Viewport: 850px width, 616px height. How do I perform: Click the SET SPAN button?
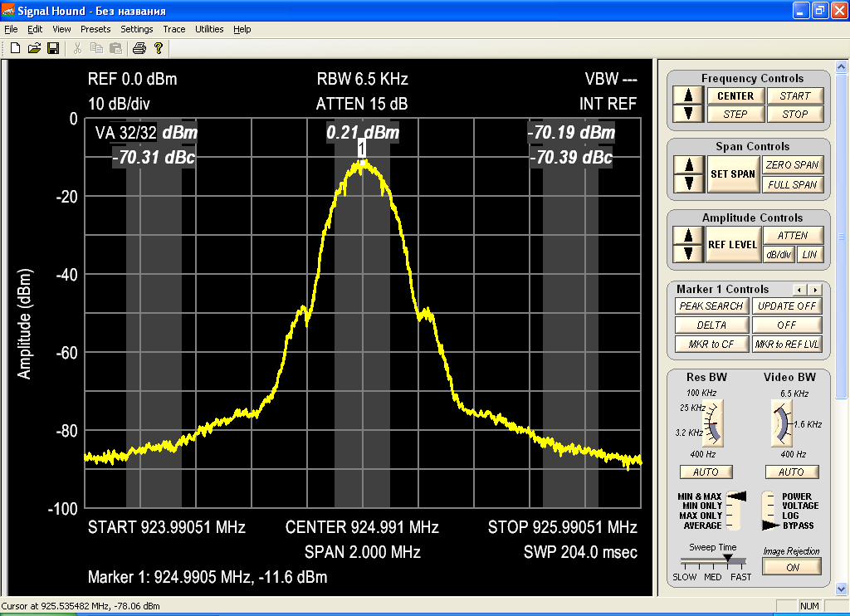coord(733,174)
